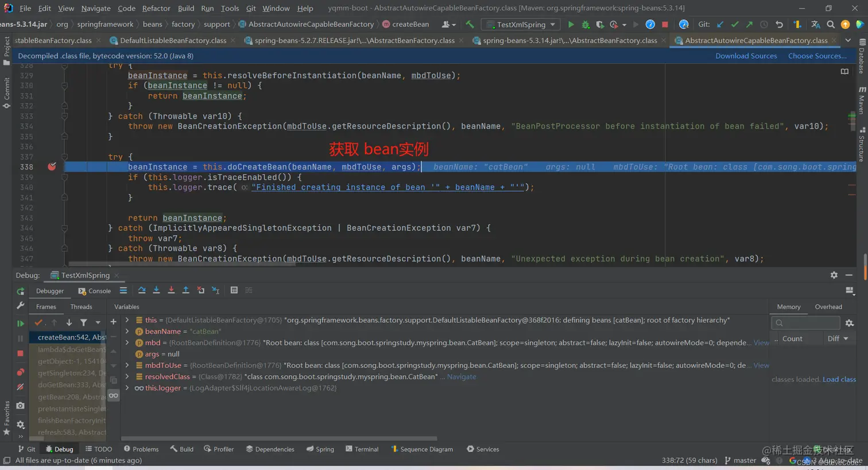
Task: Select getSingleton:234 stack frame
Action: pyautogui.click(x=71, y=373)
